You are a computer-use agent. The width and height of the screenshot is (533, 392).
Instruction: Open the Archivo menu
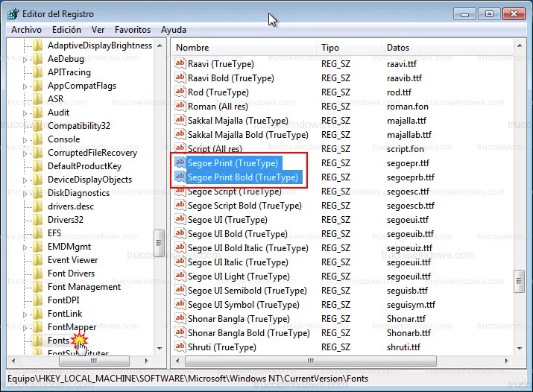[26, 30]
